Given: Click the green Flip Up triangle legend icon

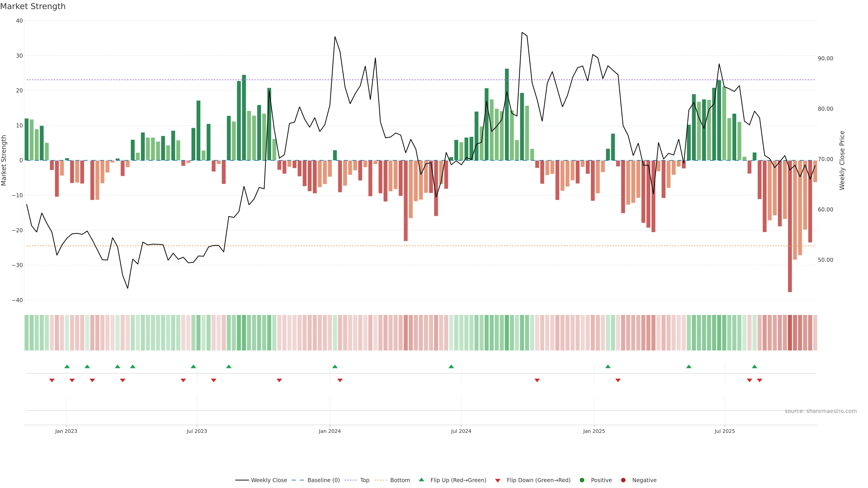Looking at the screenshot, I should 421,480.
